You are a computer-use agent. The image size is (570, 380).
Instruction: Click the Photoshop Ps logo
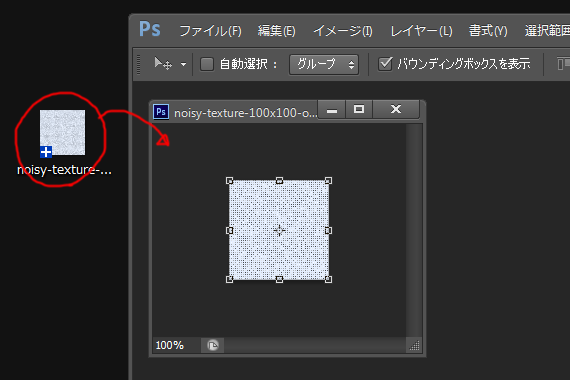click(x=149, y=29)
